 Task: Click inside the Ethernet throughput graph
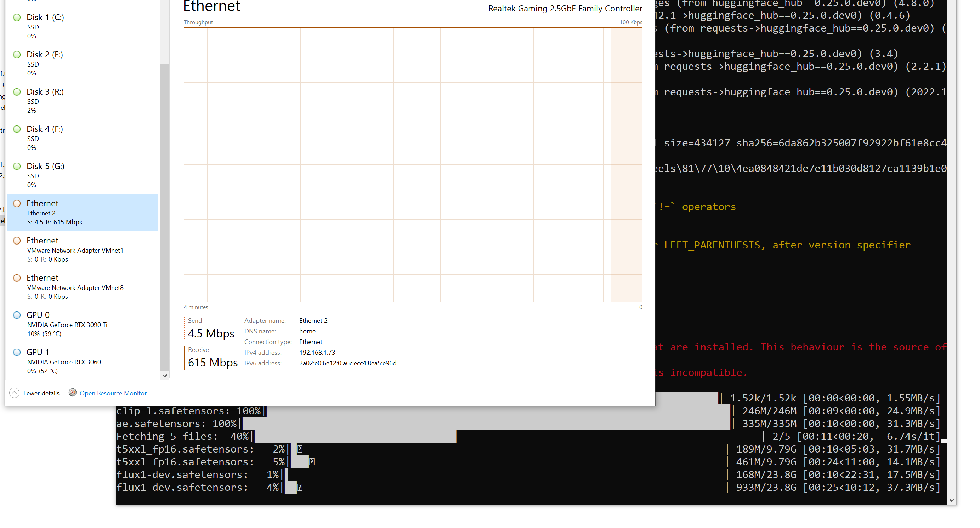pos(412,164)
